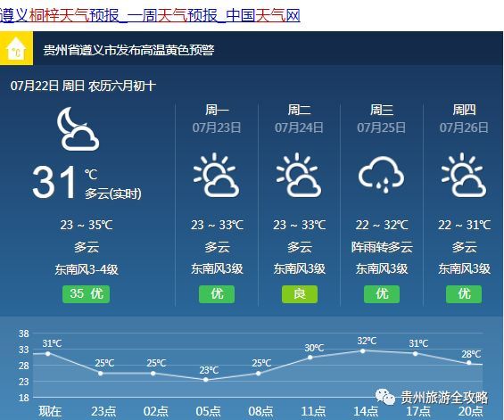Click Thursday's 22 ~ 31℃ range
Viewport: 504px width, 420px height.
coord(464,225)
